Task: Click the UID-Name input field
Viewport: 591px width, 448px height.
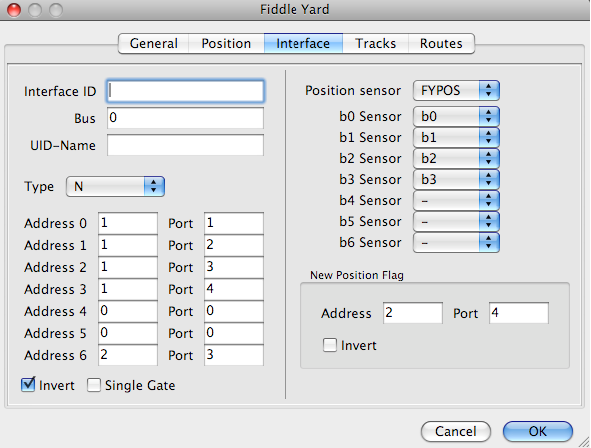Action: pos(185,145)
